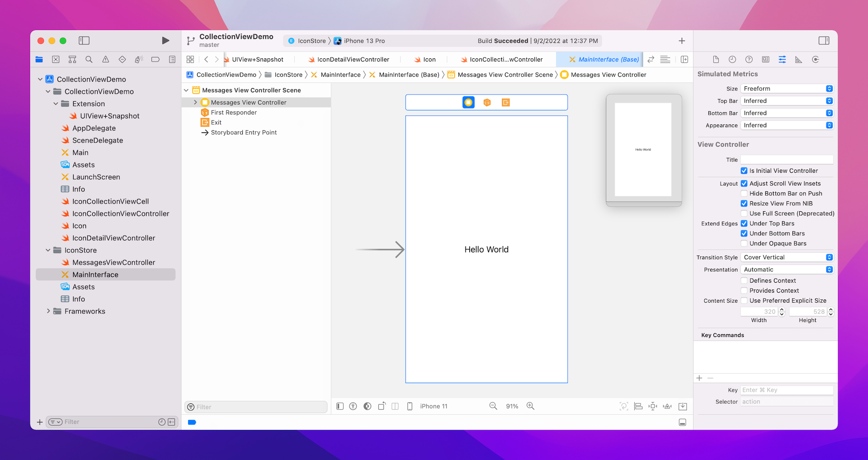Enable Under Opaque Bars checkbox

(744, 243)
